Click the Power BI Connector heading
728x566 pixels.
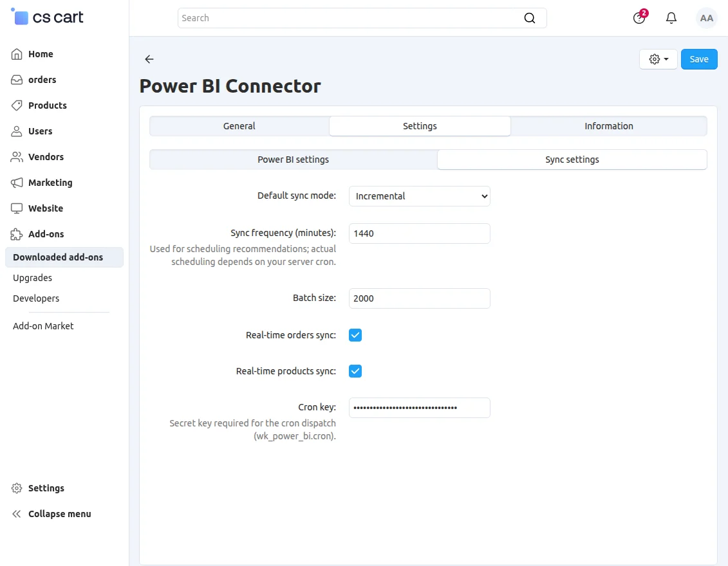tap(230, 86)
